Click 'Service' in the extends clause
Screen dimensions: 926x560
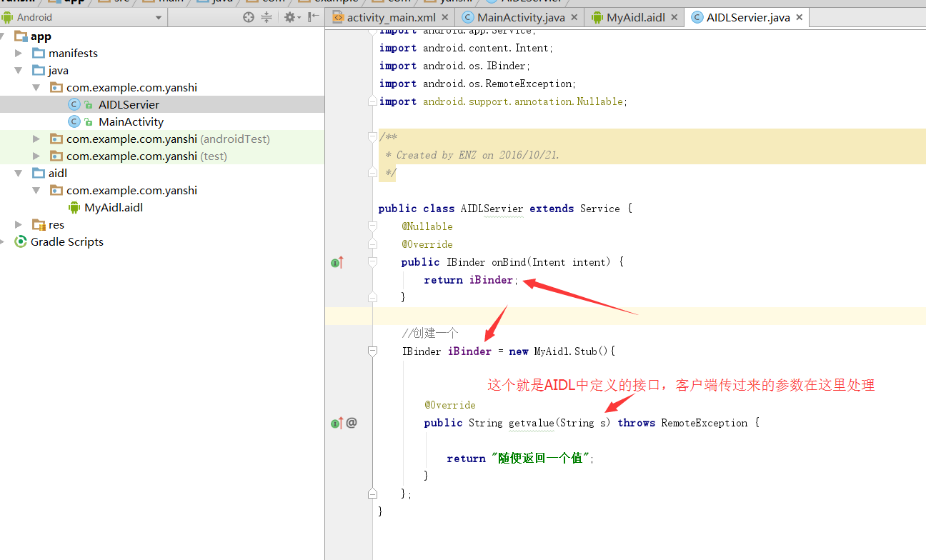[x=600, y=209]
